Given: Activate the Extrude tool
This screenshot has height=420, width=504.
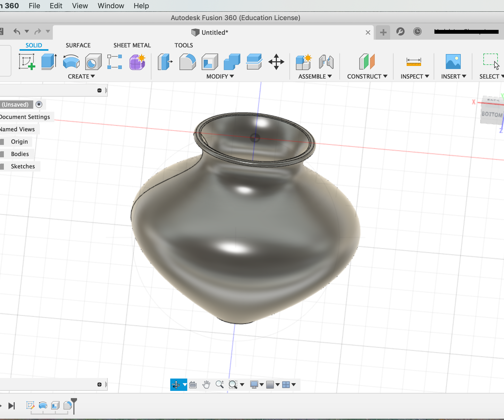Looking at the screenshot, I should coord(48,62).
